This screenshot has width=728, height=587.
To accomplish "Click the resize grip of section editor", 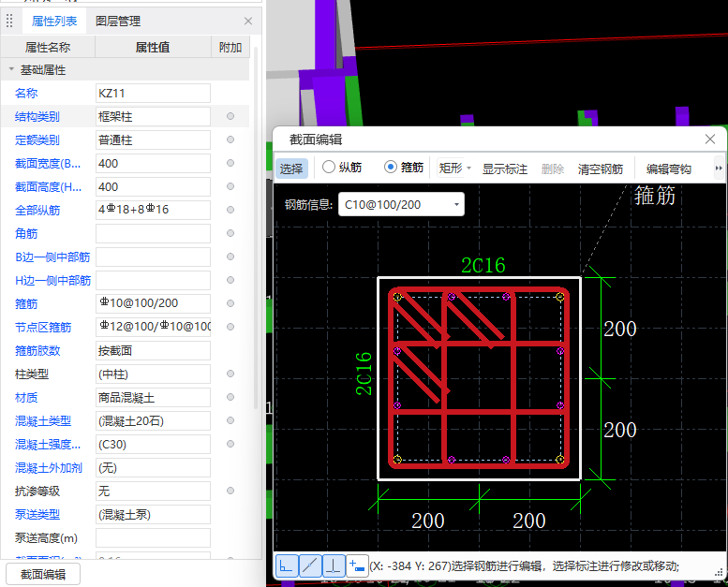I will (719, 572).
